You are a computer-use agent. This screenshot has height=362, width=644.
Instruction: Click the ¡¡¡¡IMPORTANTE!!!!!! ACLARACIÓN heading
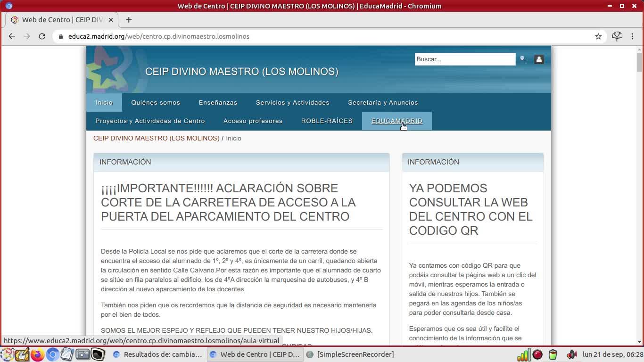[228, 202]
